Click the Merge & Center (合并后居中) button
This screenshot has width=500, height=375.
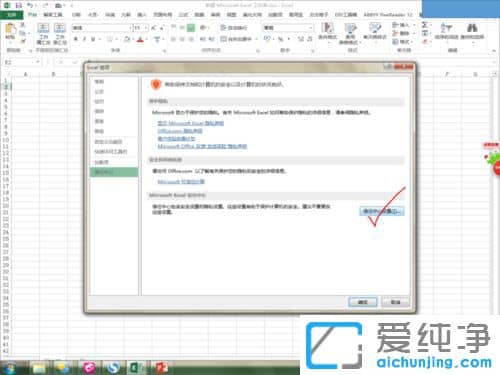pos(237,39)
